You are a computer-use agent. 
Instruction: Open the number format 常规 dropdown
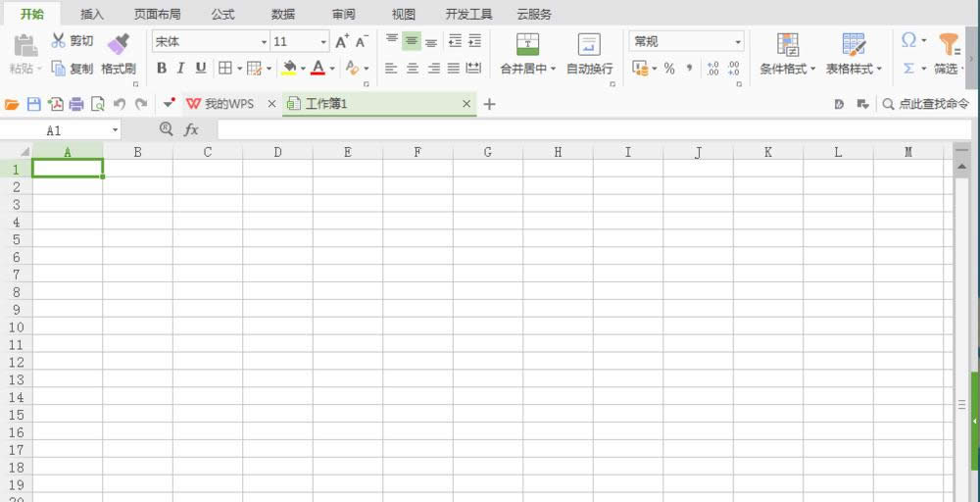[x=738, y=42]
